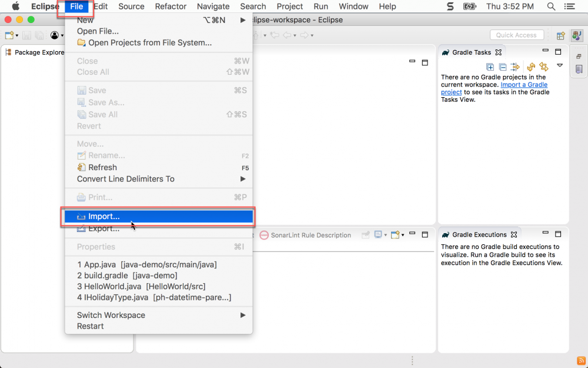Open the Help menu
Viewport: 588px width, 368px height.
(x=387, y=6)
